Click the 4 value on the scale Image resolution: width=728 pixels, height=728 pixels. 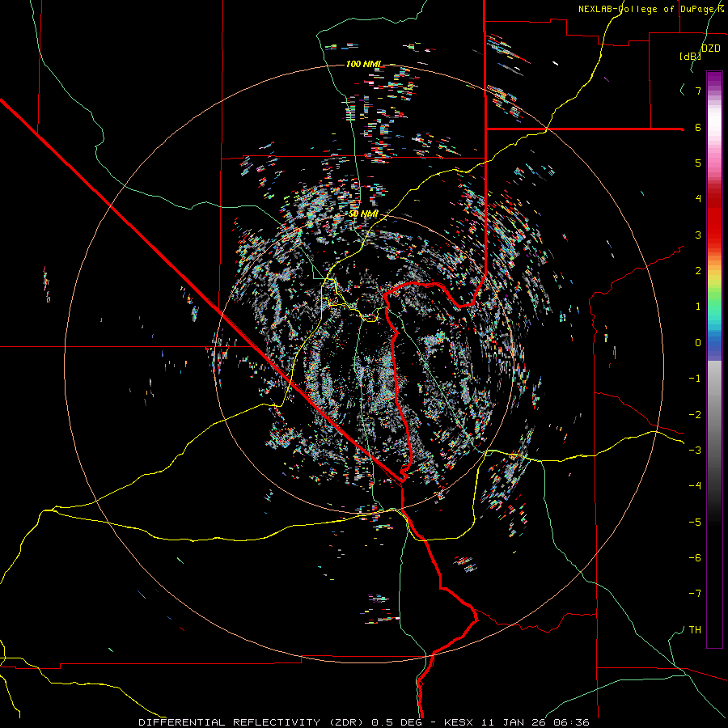pyautogui.click(x=698, y=199)
